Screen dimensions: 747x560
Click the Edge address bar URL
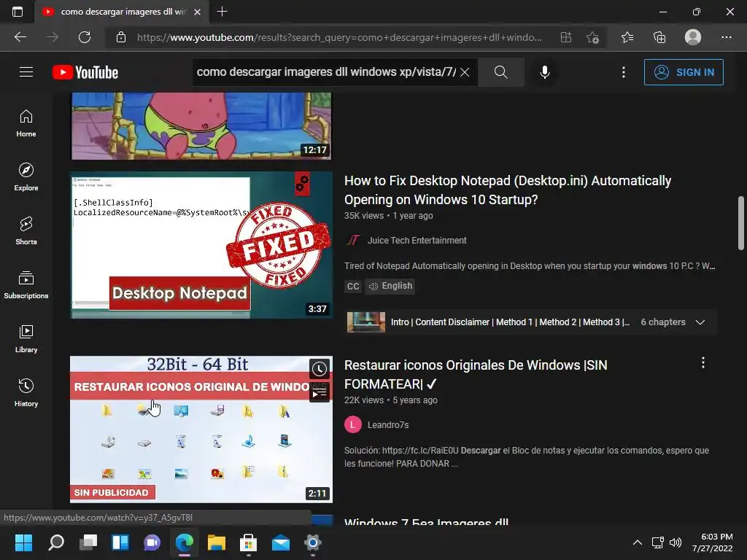click(339, 37)
